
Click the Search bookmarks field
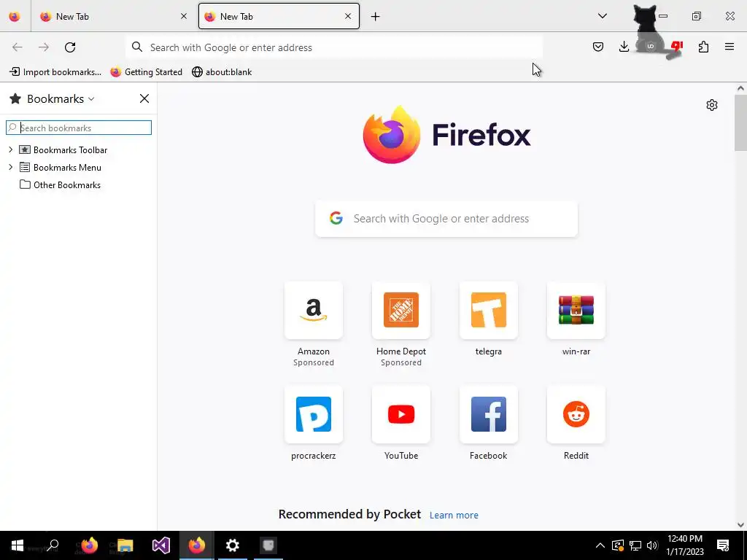79,128
